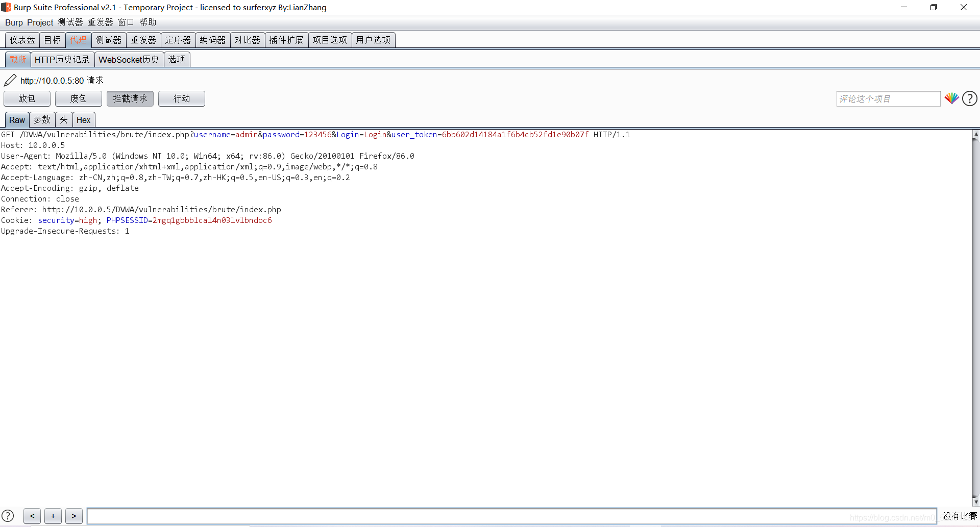This screenshot has width=980, height=527.
Task: Switch to the 目标 tab
Action: tap(53, 40)
